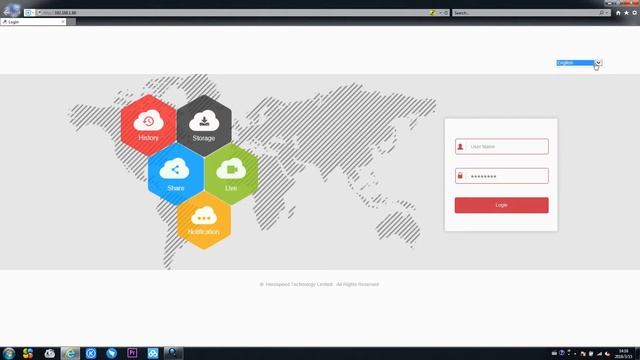This screenshot has width=640, height=360.
Task: Open the colorful S app on taskbar
Action: coord(28,353)
